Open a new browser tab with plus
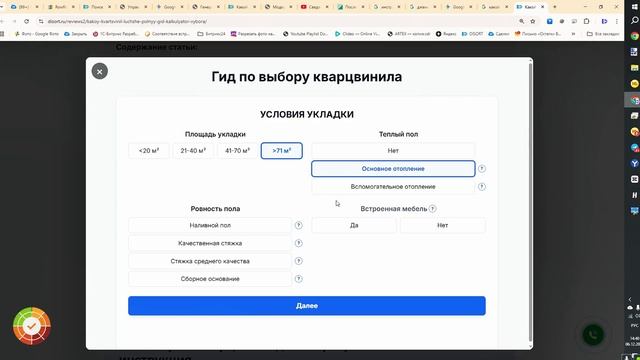The image size is (640, 360). pyautogui.click(x=554, y=7)
